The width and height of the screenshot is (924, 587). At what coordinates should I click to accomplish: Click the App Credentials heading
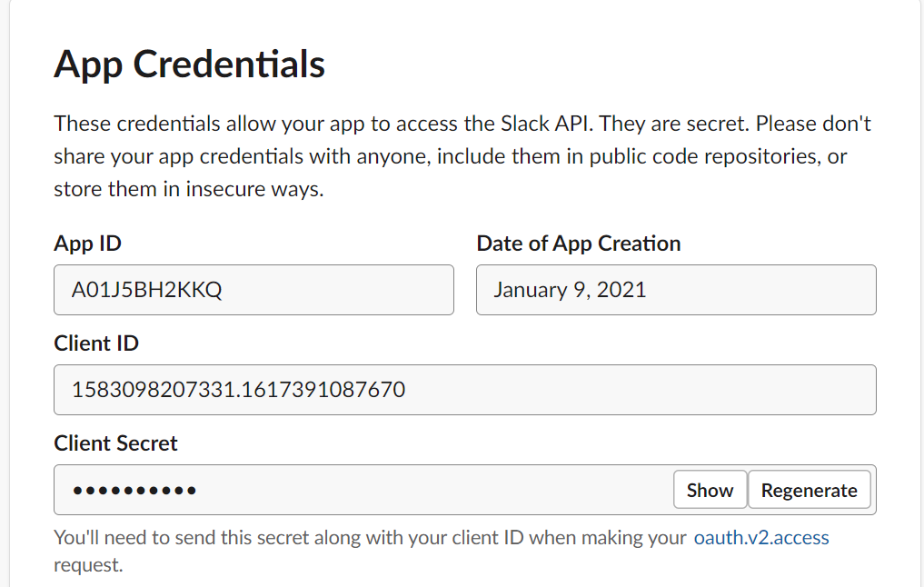[x=189, y=65]
